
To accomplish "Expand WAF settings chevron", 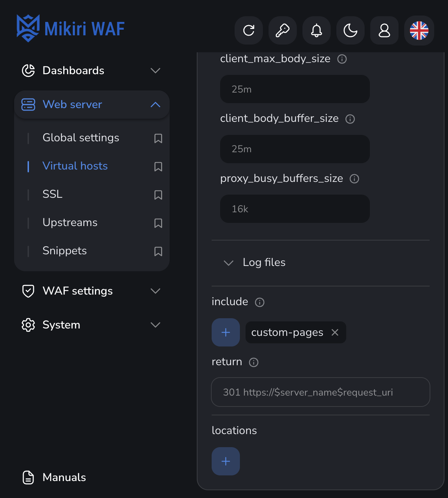I will point(155,291).
